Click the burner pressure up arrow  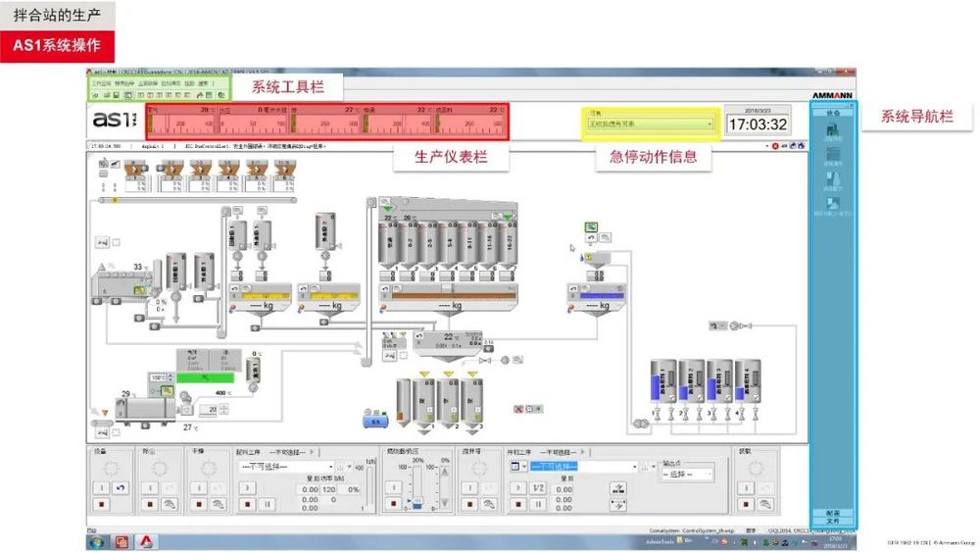click(x=445, y=474)
